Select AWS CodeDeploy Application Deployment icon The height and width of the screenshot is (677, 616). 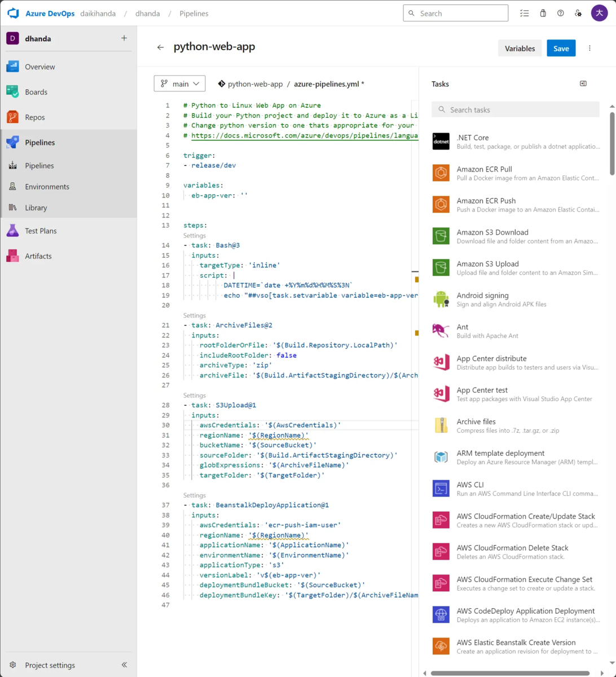pyautogui.click(x=441, y=616)
